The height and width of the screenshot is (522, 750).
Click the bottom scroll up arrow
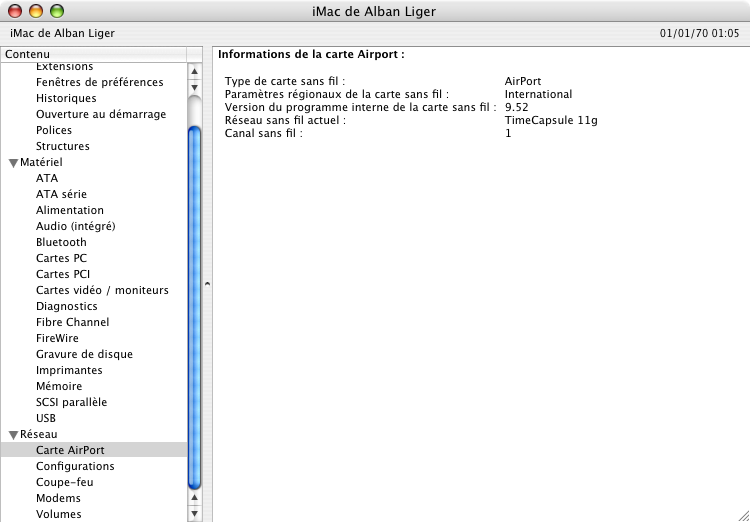pos(194,498)
